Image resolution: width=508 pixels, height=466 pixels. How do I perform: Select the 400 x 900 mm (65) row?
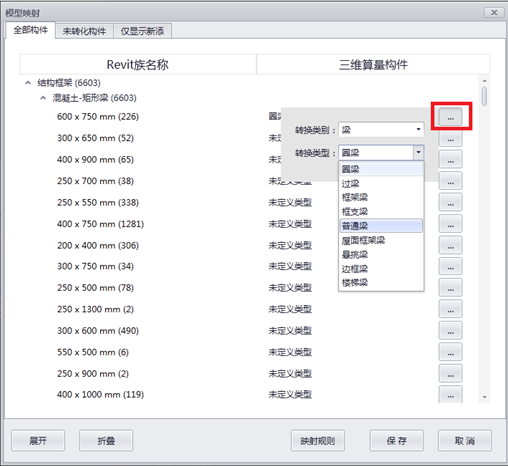click(95, 159)
